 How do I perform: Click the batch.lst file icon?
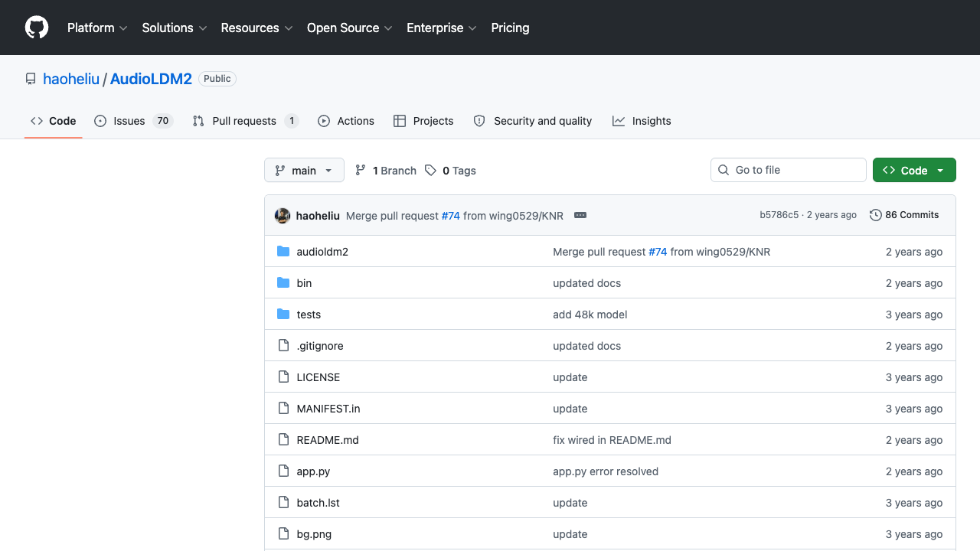pyautogui.click(x=283, y=503)
